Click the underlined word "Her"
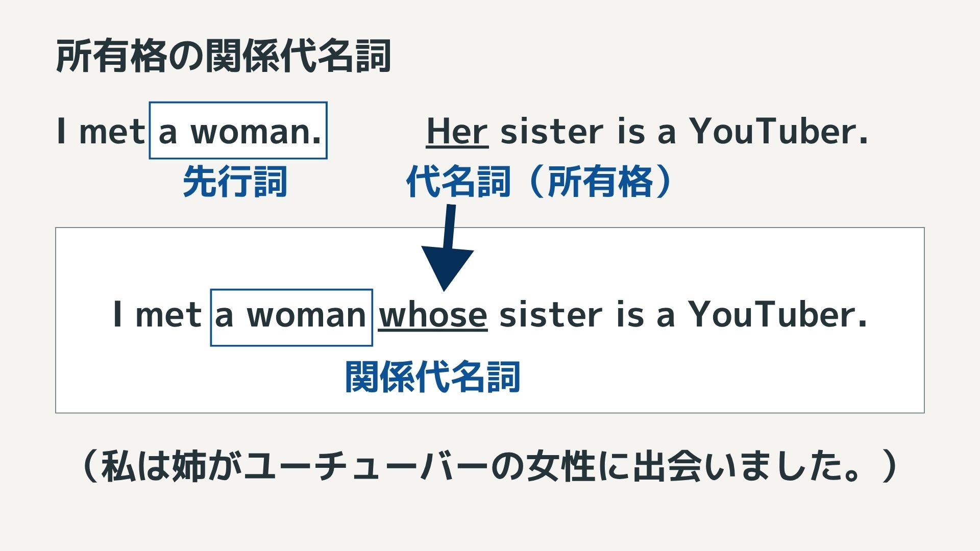The width and height of the screenshot is (980, 551). [x=457, y=132]
